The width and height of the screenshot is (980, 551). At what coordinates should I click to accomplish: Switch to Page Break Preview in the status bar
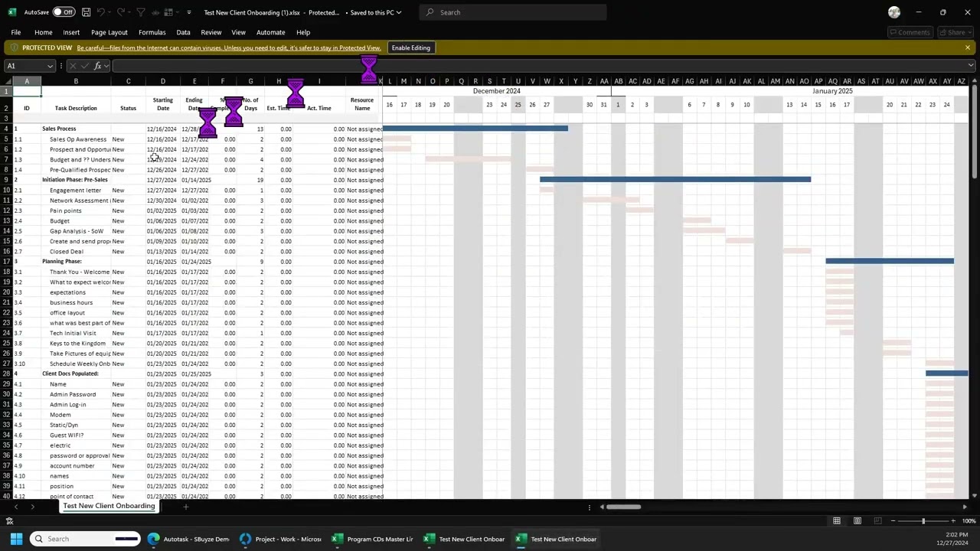pos(878,521)
